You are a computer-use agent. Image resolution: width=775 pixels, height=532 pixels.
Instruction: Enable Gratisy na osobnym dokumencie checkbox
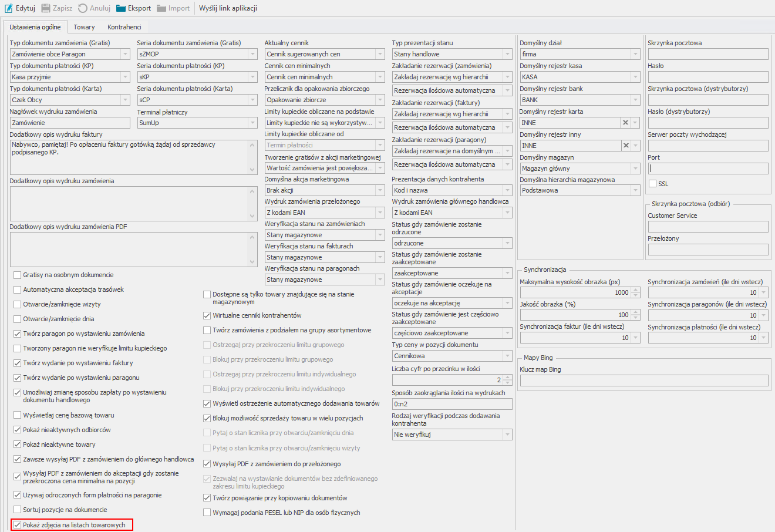pos(18,275)
